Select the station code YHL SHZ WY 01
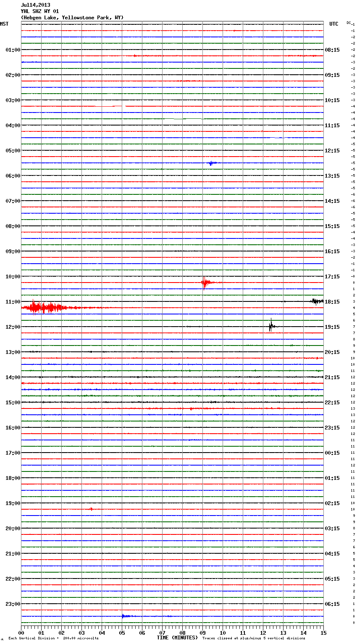 [x=40, y=11]
